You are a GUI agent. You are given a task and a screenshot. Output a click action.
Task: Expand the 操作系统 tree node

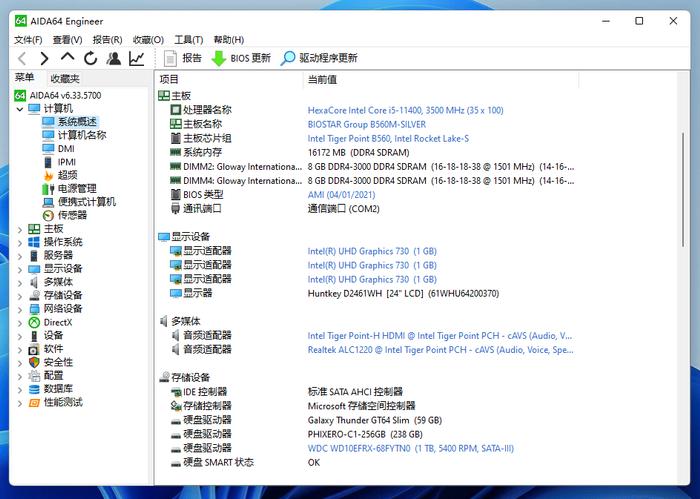(x=20, y=243)
